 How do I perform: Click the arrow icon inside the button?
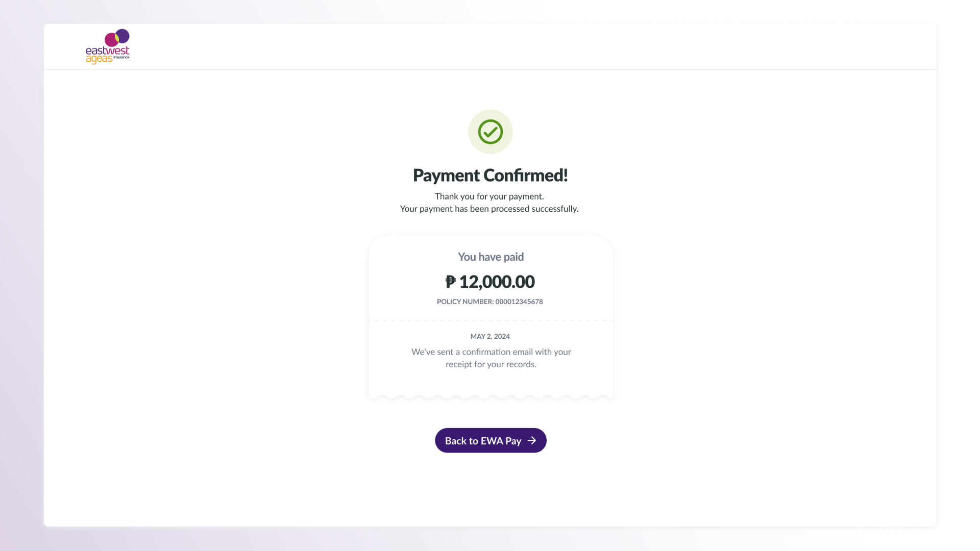(x=532, y=440)
